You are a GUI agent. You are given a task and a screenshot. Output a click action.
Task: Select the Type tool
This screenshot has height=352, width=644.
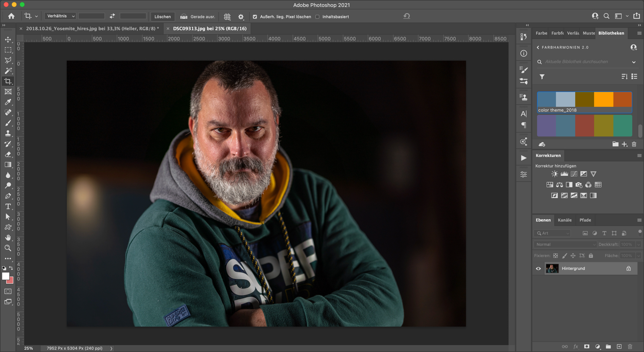(8, 206)
